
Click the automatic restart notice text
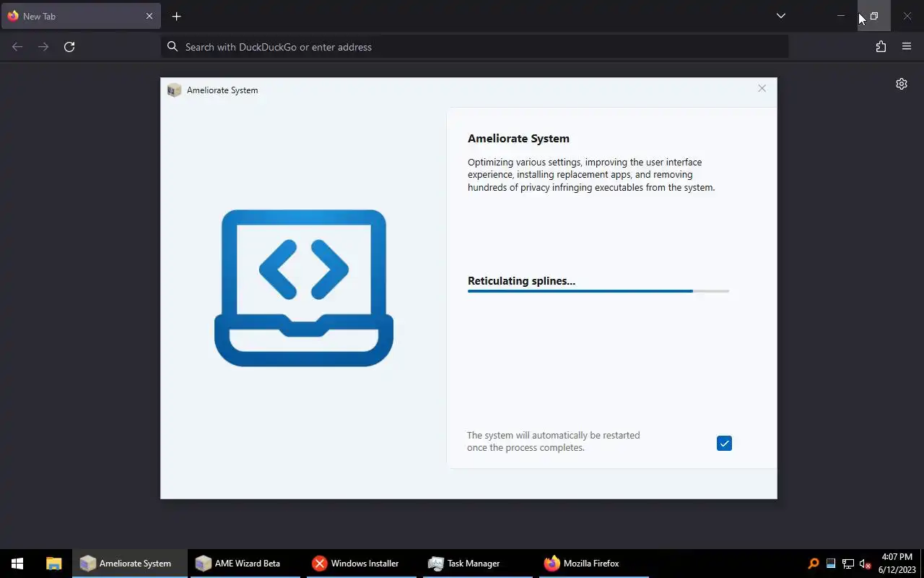click(554, 441)
